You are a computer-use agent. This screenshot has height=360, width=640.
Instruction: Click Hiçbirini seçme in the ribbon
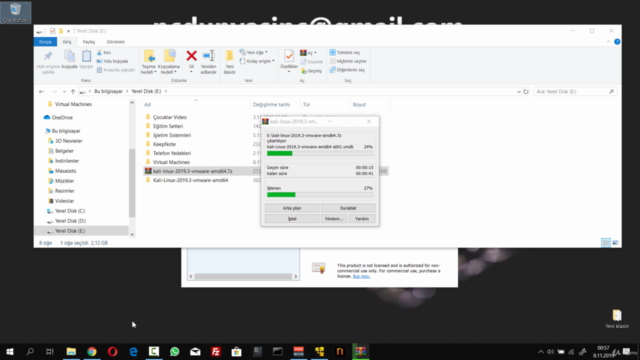click(x=348, y=61)
